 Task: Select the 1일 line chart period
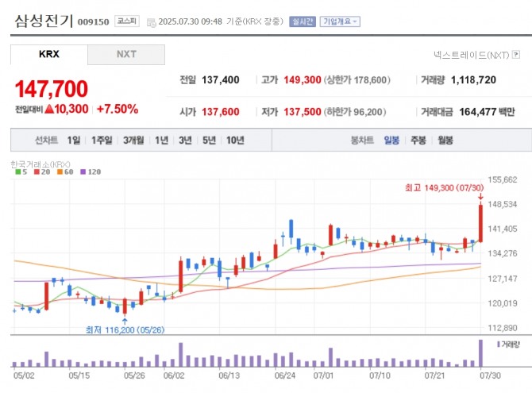tap(74, 141)
